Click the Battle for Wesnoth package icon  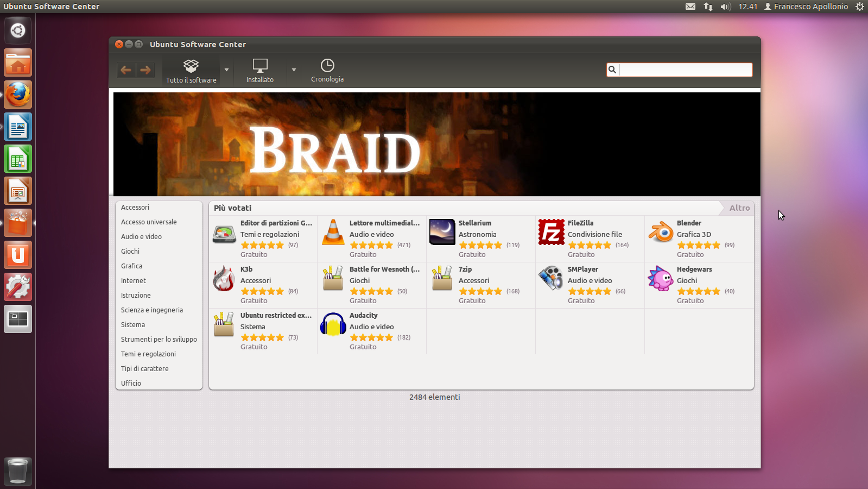tap(333, 278)
